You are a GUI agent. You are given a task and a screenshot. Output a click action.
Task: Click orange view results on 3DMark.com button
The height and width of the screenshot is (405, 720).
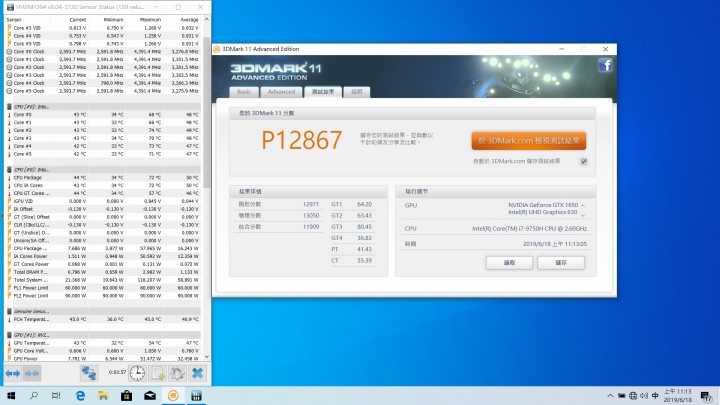(x=529, y=141)
